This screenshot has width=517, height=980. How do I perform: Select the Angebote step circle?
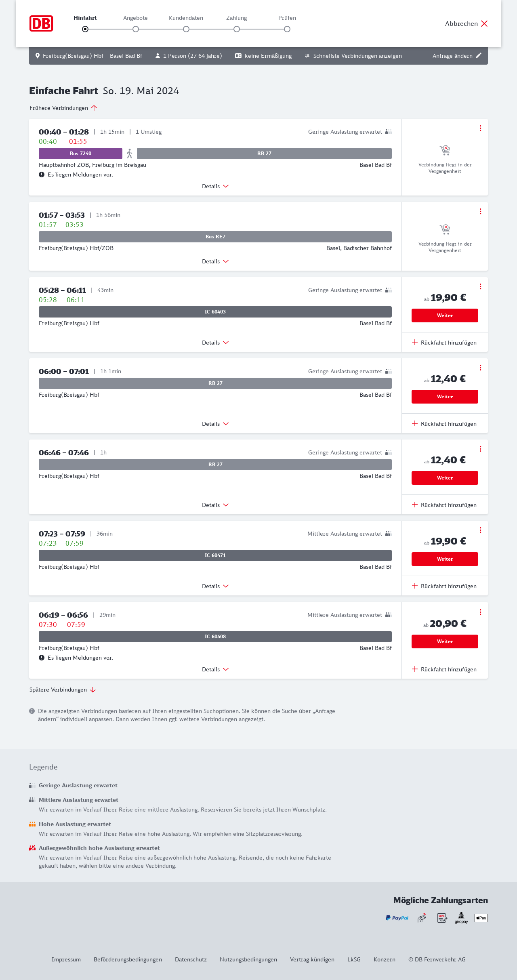136,29
